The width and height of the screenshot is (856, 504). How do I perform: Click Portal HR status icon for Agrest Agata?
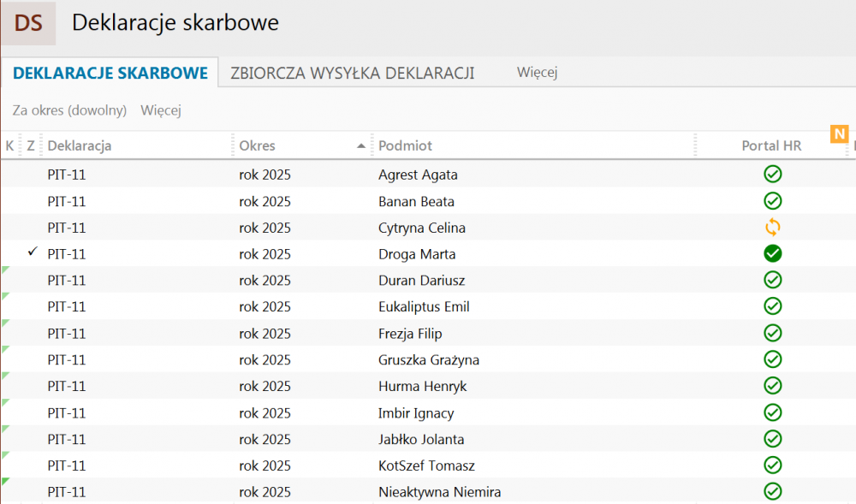[772, 175]
